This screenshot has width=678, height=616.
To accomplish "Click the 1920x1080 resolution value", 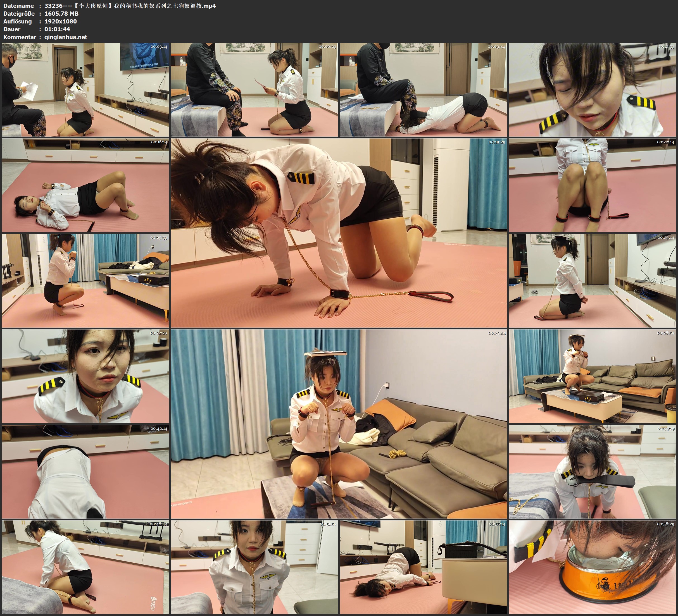I will pos(61,21).
